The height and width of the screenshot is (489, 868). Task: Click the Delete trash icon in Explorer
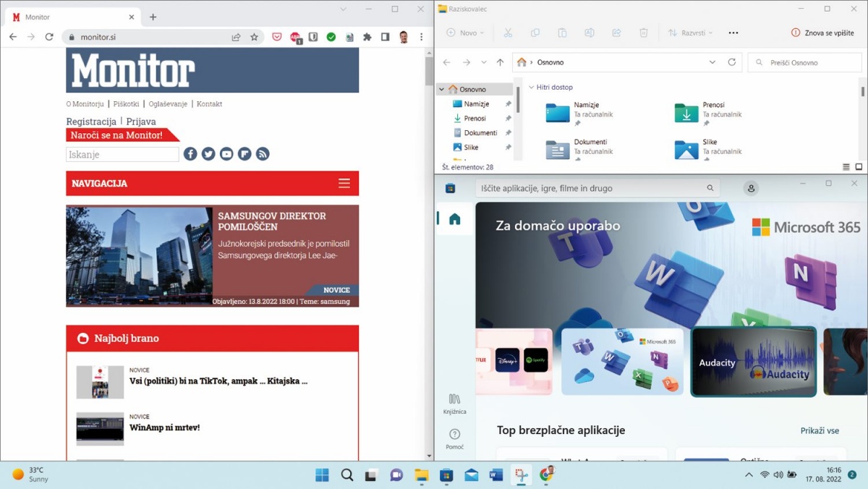pos(644,33)
